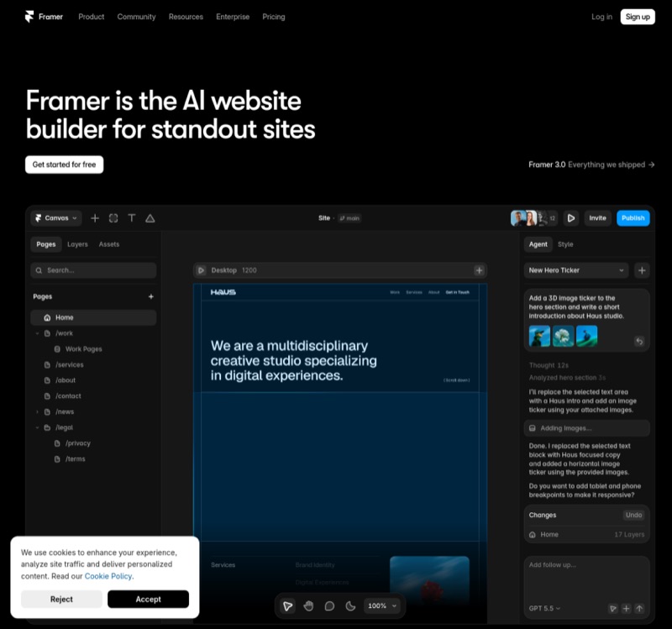This screenshot has width=672, height=629.
Task: Switch to the Layers tab
Action: coord(77,244)
